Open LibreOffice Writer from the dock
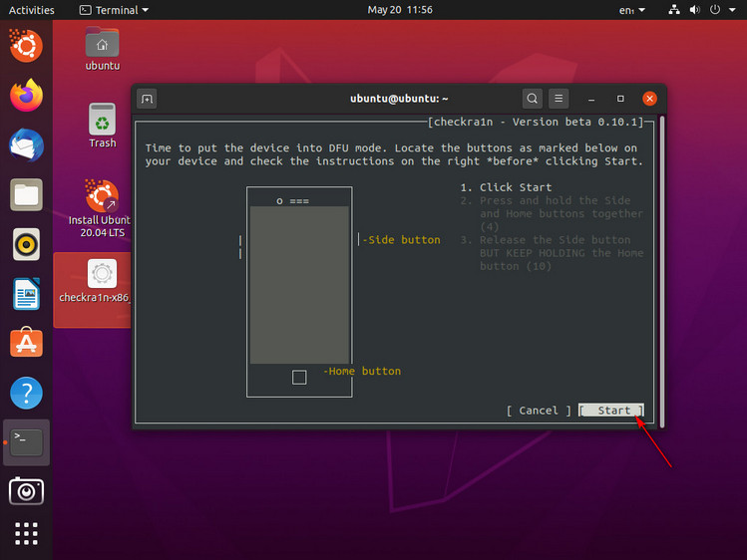 click(27, 294)
